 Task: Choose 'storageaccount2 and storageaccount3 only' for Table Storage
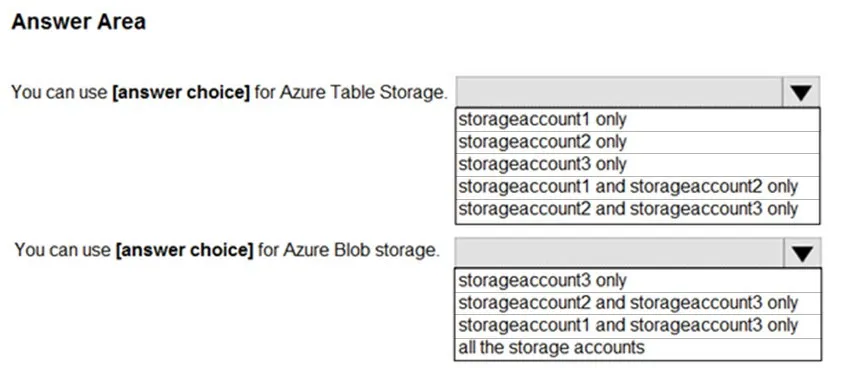[x=637, y=209]
